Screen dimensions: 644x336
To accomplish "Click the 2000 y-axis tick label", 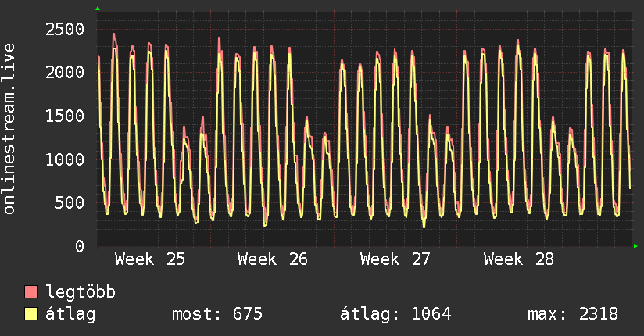I will coord(65,73).
